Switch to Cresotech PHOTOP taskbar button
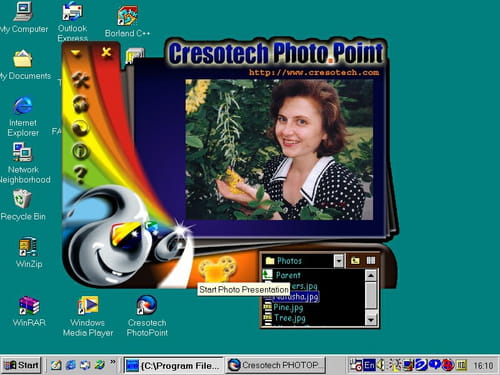Viewport: 500px width, 375px height. coord(275,365)
